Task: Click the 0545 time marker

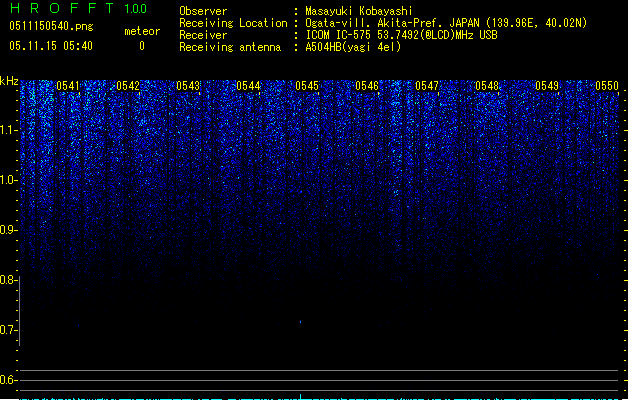Action: click(x=307, y=85)
